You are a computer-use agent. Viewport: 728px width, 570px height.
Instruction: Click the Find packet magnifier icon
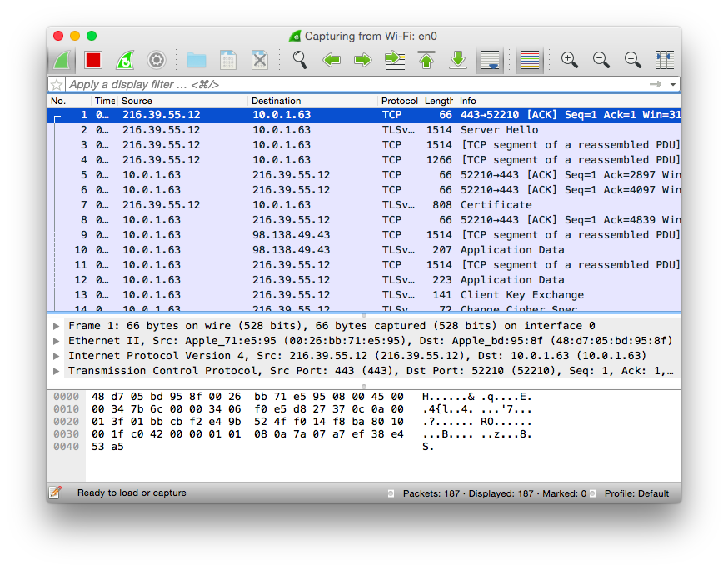pyautogui.click(x=300, y=60)
